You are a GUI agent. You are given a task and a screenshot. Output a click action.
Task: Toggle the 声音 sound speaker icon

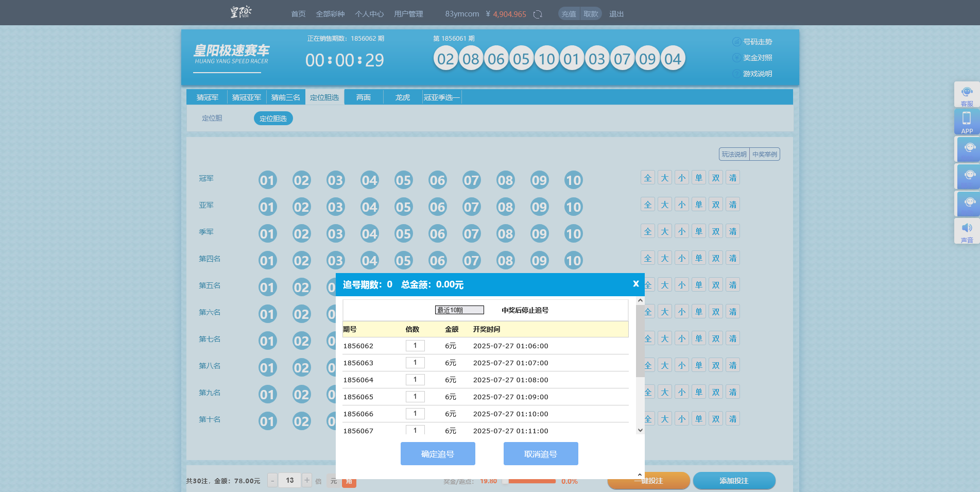coord(967,231)
